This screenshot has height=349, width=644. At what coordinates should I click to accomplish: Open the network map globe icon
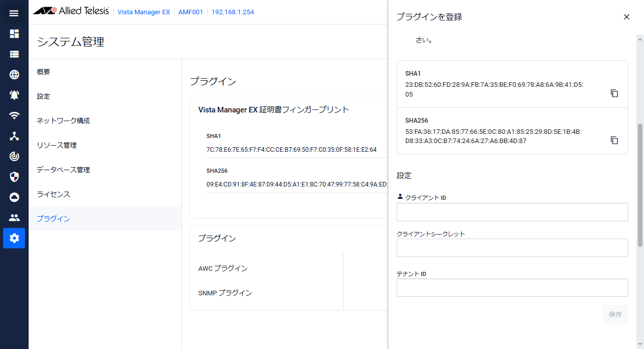point(14,75)
